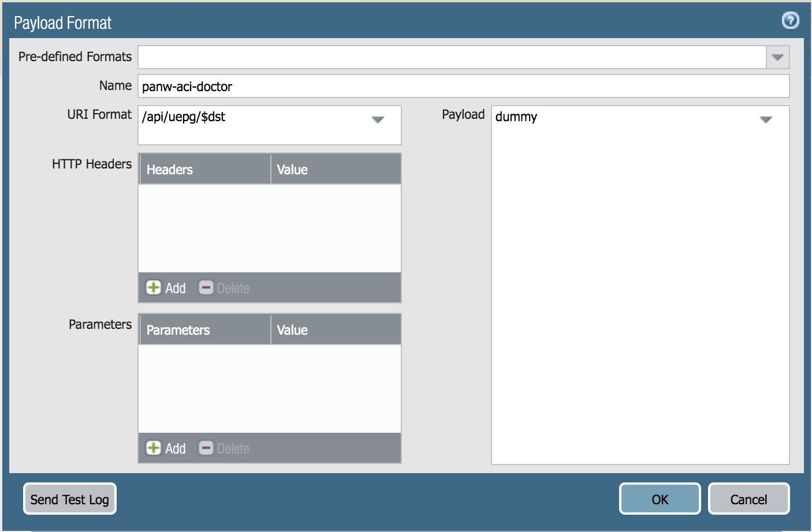Click the green plus icon under Parameters

154,448
